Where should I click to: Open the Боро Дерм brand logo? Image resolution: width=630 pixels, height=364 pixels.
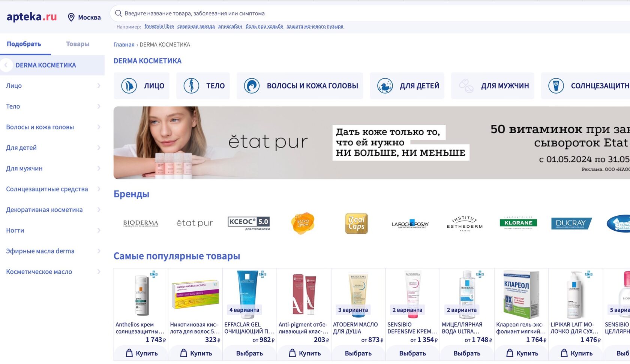(x=303, y=223)
